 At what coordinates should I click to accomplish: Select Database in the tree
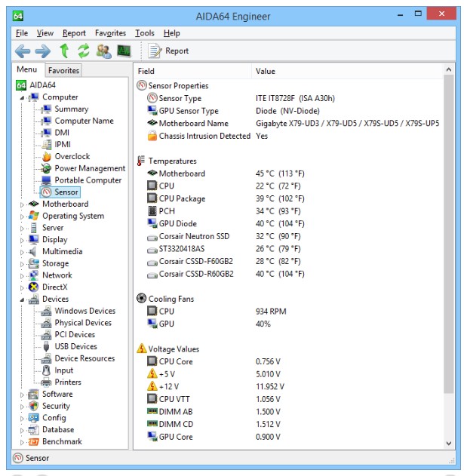click(58, 430)
